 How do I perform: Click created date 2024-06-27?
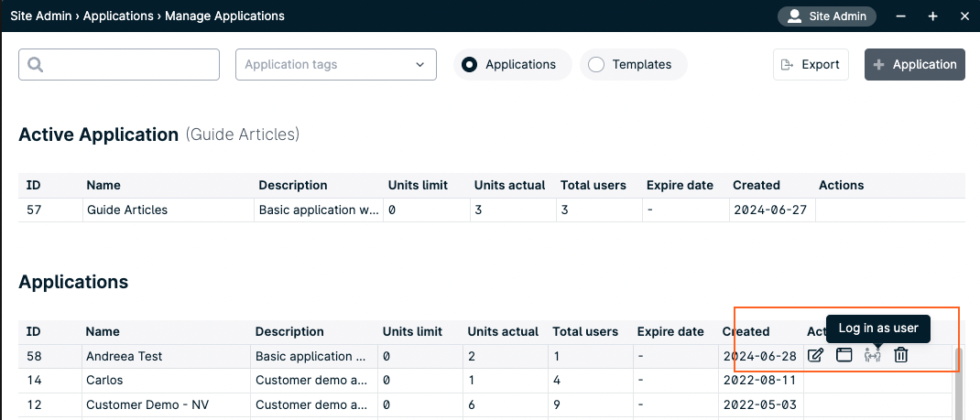point(770,210)
